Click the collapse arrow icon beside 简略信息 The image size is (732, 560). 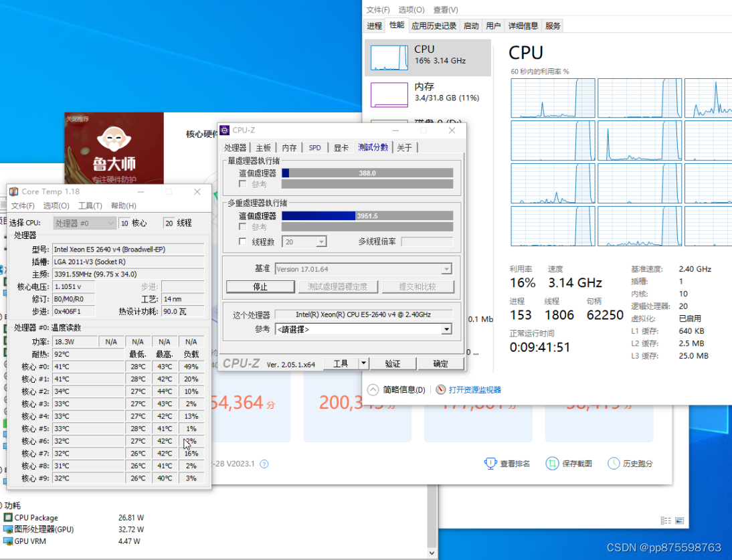tap(373, 389)
